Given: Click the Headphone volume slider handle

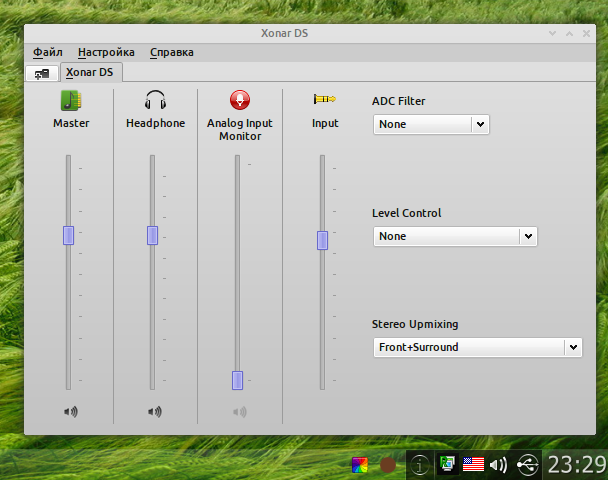Looking at the screenshot, I should click(152, 235).
